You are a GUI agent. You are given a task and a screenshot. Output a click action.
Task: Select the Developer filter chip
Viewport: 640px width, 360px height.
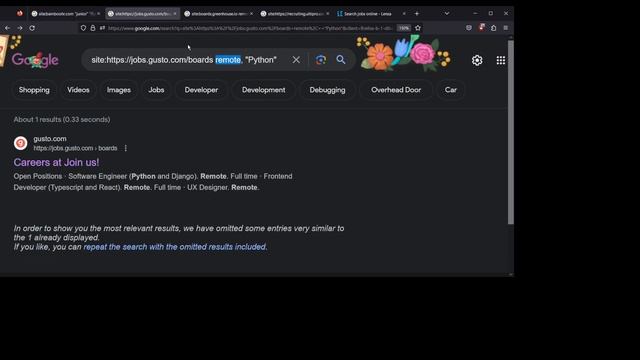[201, 90]
